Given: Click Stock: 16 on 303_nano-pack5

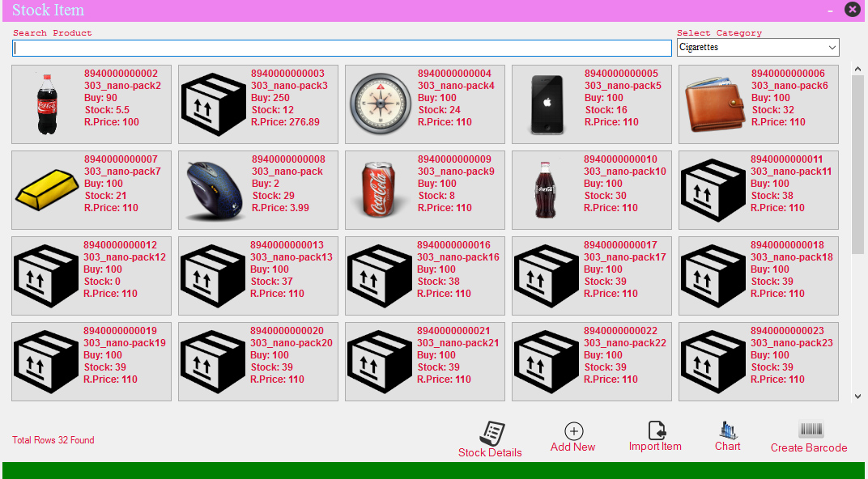Looking at the screenshot, I should 606,110.
